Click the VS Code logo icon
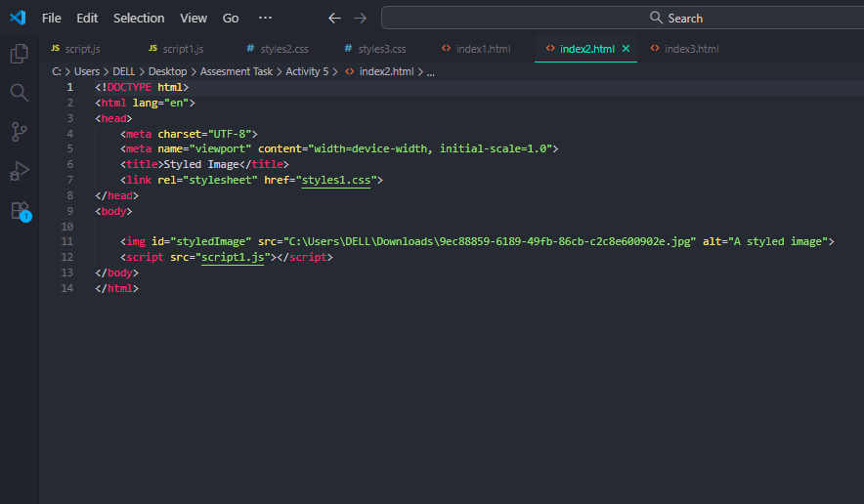 pyautogui.click(x=18, y=18)
